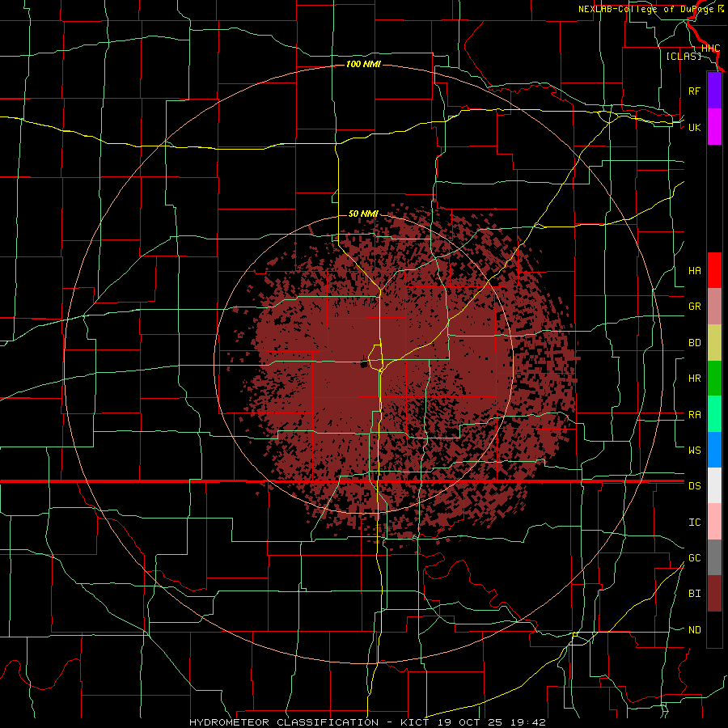Click the brown BI legend swatch
Image resolution: width=728 pixels, height=728 pixels.
click(x=714, y=594)
